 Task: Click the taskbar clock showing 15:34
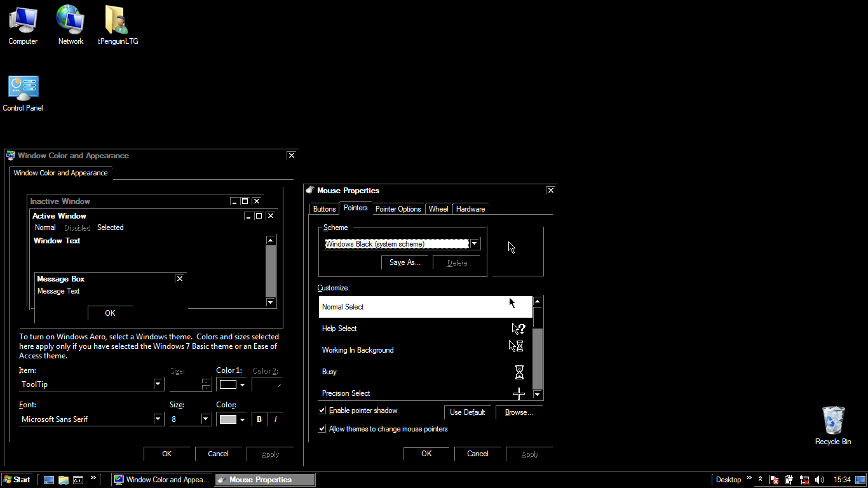click(x=843, y=480)
